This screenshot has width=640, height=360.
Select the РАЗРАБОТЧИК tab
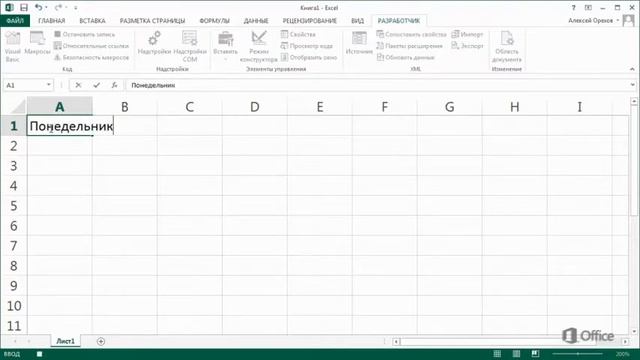point(399,20)
